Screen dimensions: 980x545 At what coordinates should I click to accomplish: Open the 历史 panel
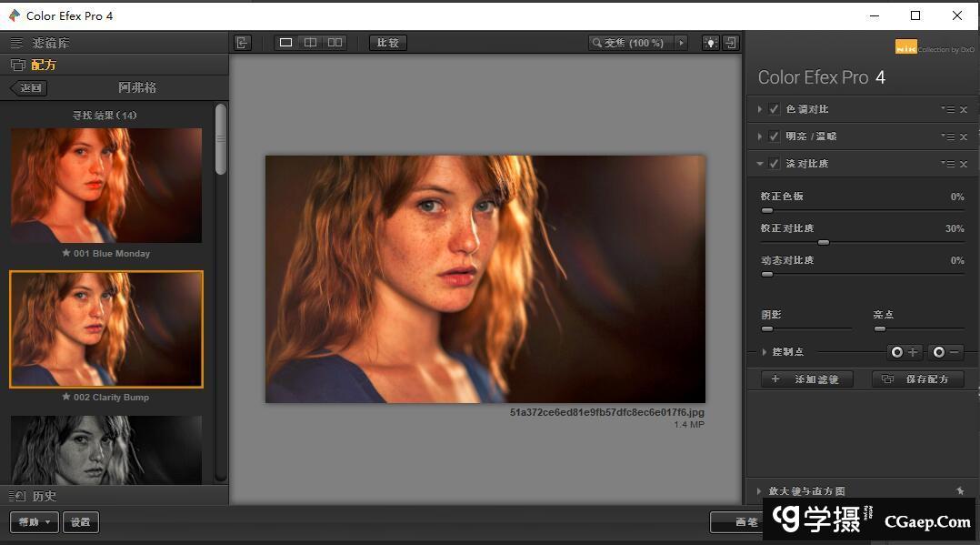click(44, 496)
